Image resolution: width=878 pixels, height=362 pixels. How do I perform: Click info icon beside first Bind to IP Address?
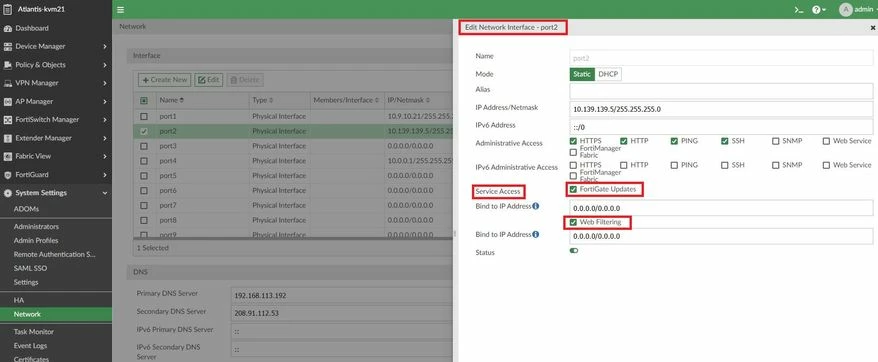click(x=535, y=206)
